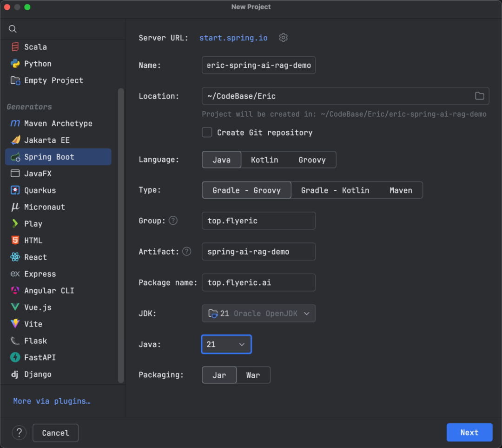502x448 pixels.
Task: Click the question mark help button
Action: 19,433
